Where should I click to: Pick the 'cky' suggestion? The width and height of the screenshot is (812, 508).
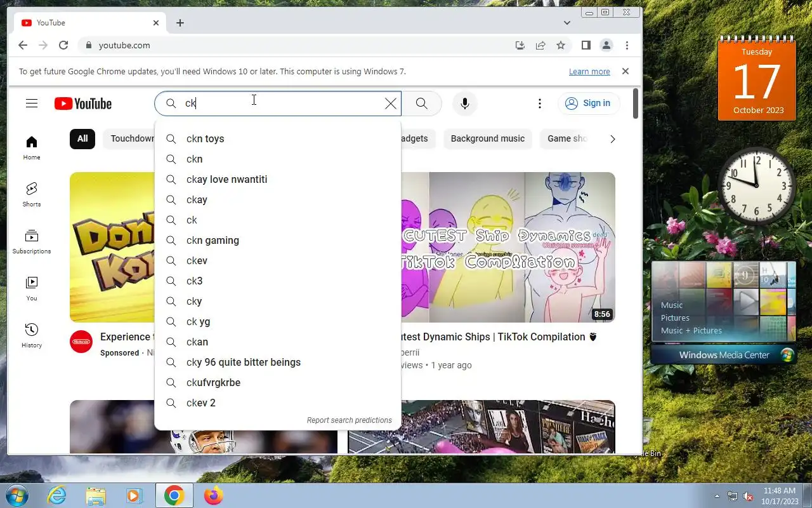point(278,301)
